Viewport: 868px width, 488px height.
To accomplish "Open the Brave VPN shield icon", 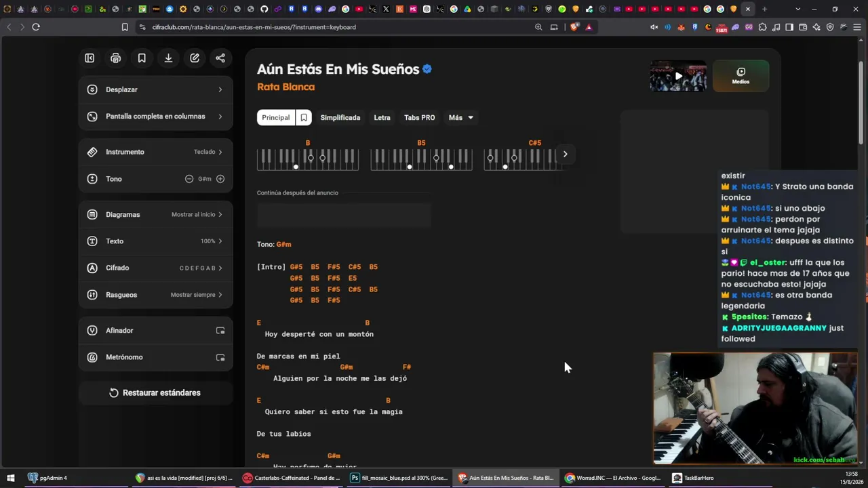I will pos(830,27).
